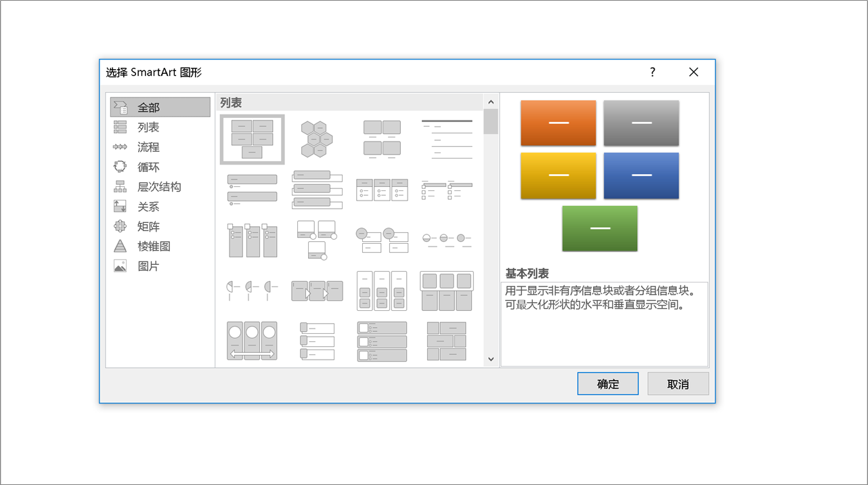Select the 全部 category
This screenshot has height=485, width=868.
tap(160, 107)
